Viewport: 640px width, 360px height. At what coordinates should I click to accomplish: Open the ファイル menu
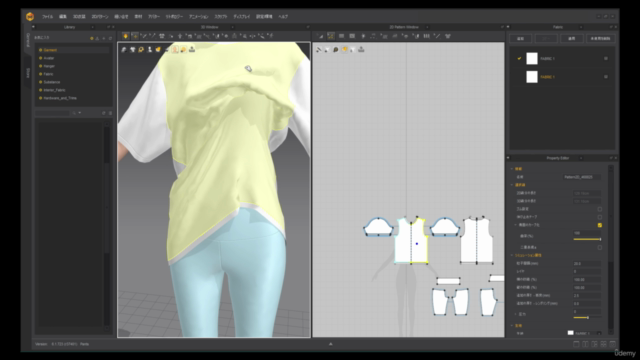point(48,17)
